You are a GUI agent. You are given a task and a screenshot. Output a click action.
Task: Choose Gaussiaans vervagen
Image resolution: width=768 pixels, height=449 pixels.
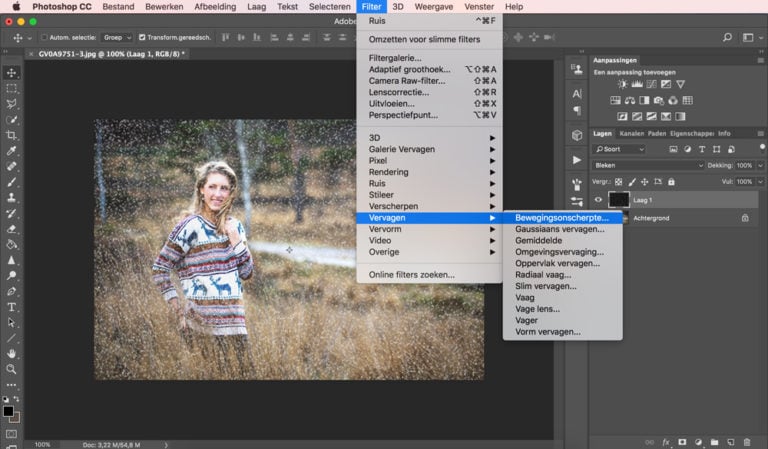click(563, 229)
